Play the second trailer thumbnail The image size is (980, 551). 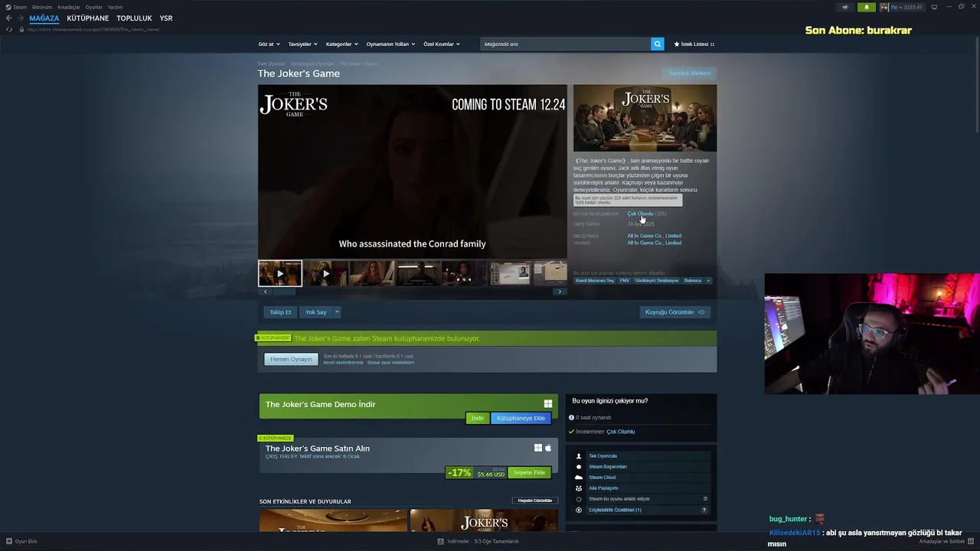(326, 273)
